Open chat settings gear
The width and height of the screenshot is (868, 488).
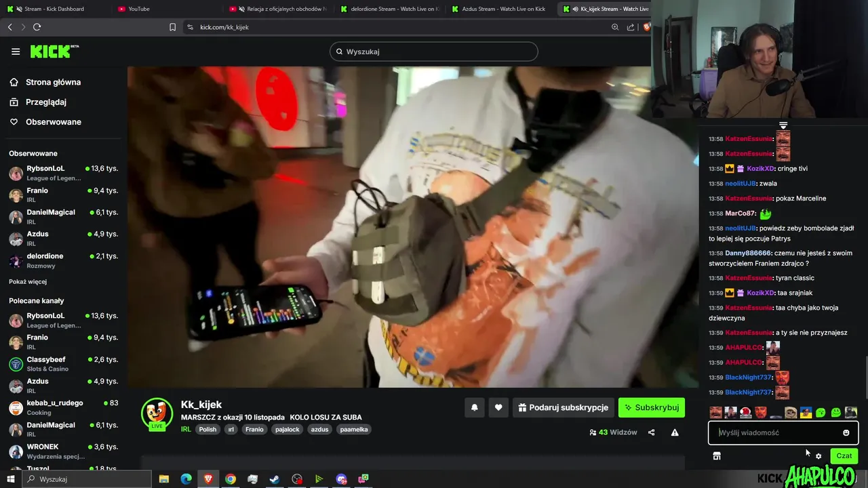pos(818,456)
